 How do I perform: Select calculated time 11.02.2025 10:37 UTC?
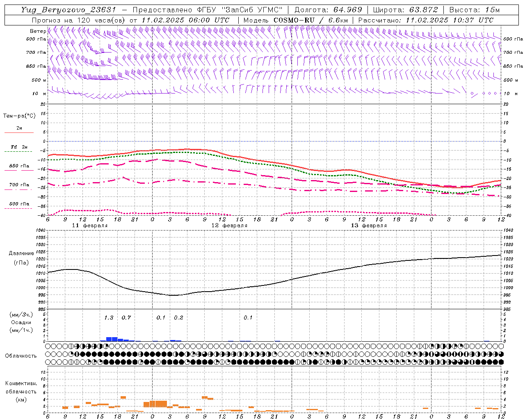coord(450,20)
